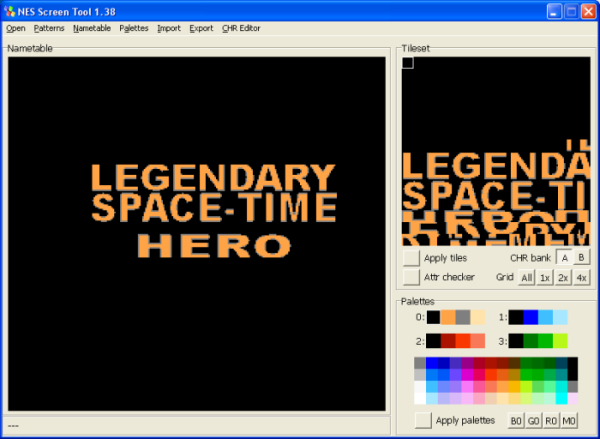Switch to CHR bank B
Viewport: 600px width, 439px height.
tap(581, 257)
